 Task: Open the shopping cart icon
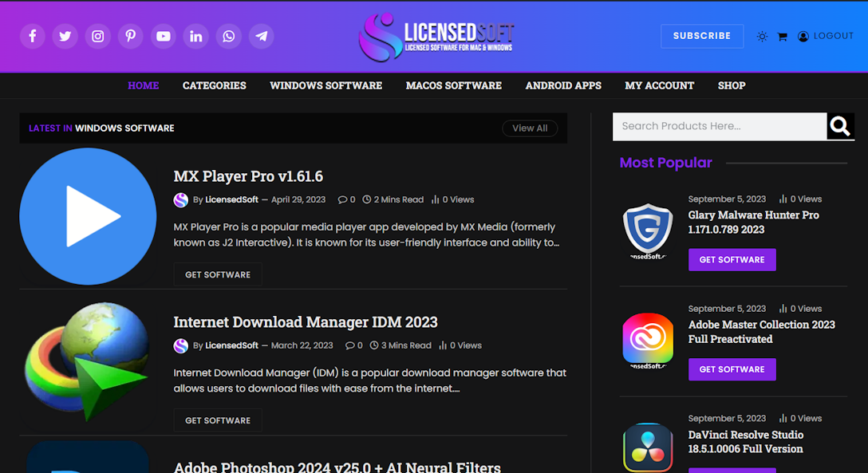tap(783, 37)
